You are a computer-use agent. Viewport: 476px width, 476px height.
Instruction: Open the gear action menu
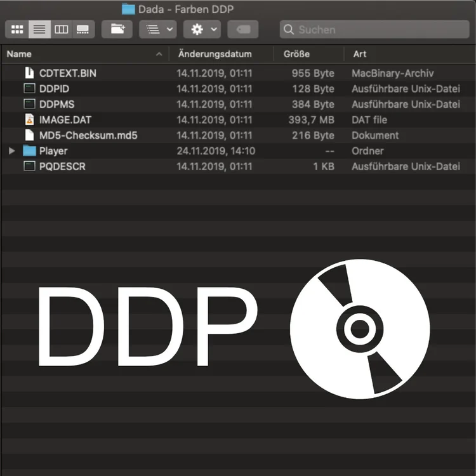click(x=202, y=29)
